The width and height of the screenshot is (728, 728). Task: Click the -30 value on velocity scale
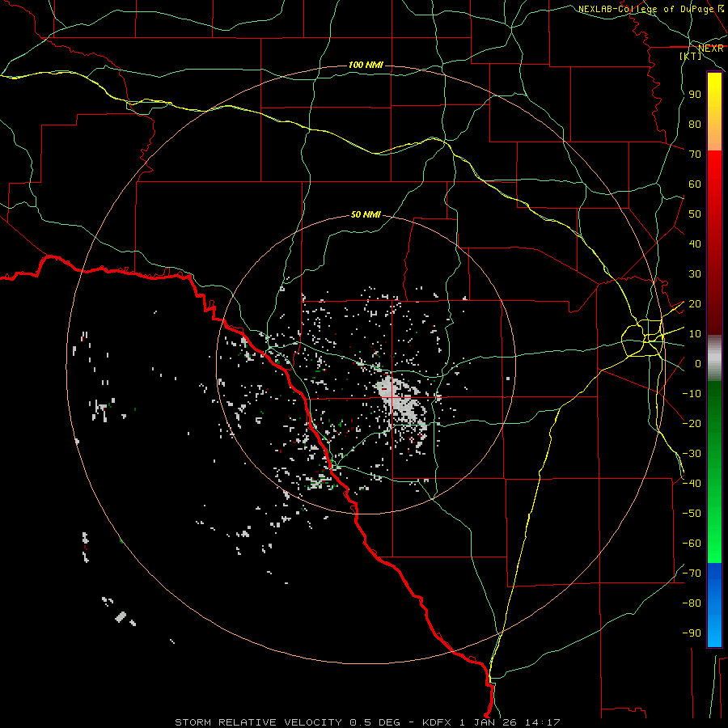692,454
